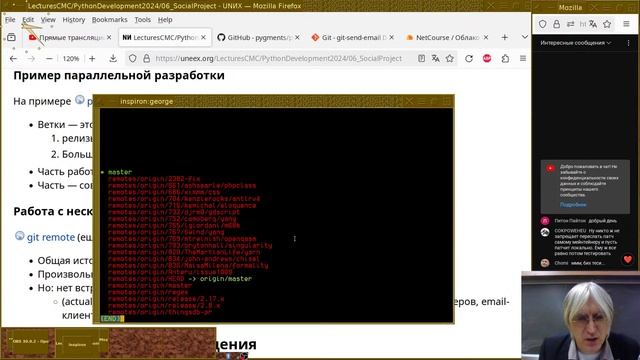Open the red ad blocker extension icon

(487, 59)
